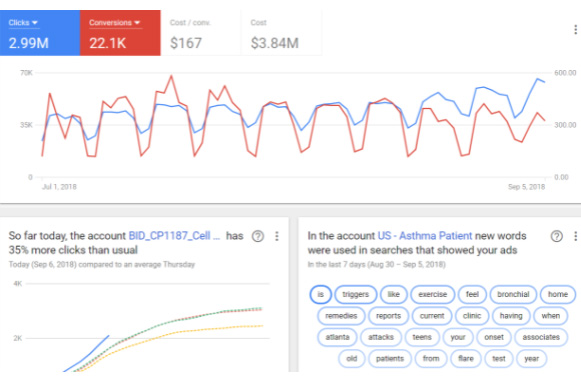
Task: Open the Clicks metric dropdown
Action: point(23,23)
